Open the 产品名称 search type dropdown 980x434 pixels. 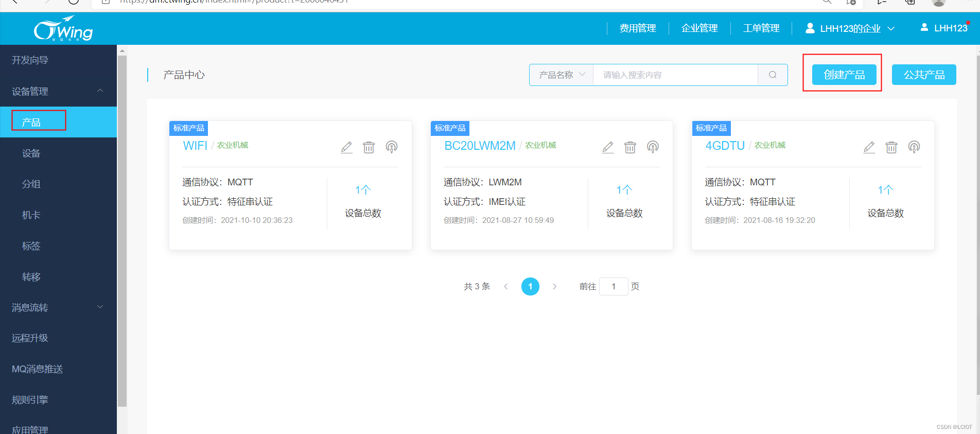562,75
